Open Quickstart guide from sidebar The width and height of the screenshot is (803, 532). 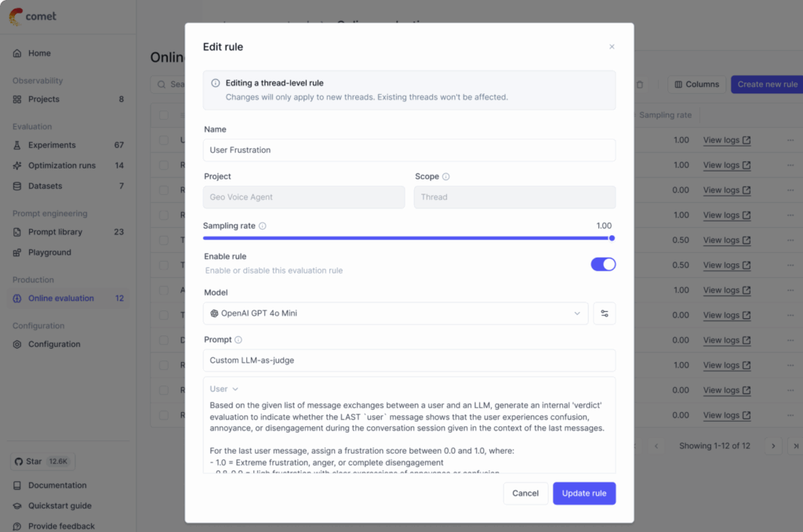click(x=60, y=505)
